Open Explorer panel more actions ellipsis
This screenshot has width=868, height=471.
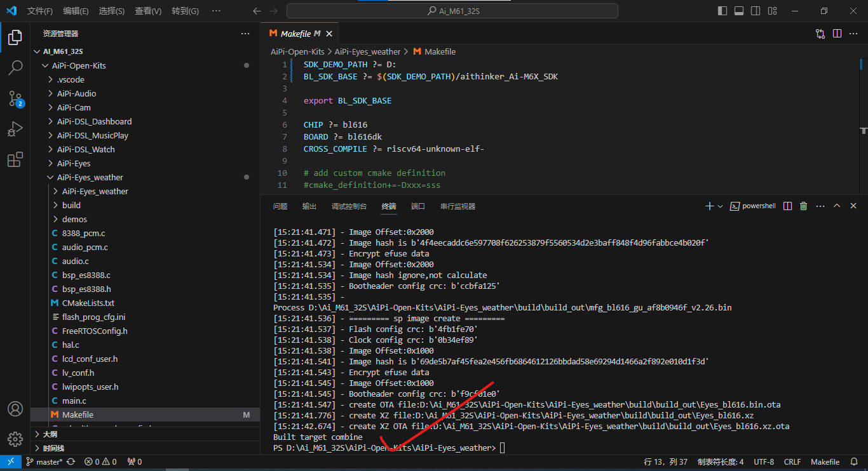tap(245, 34)
